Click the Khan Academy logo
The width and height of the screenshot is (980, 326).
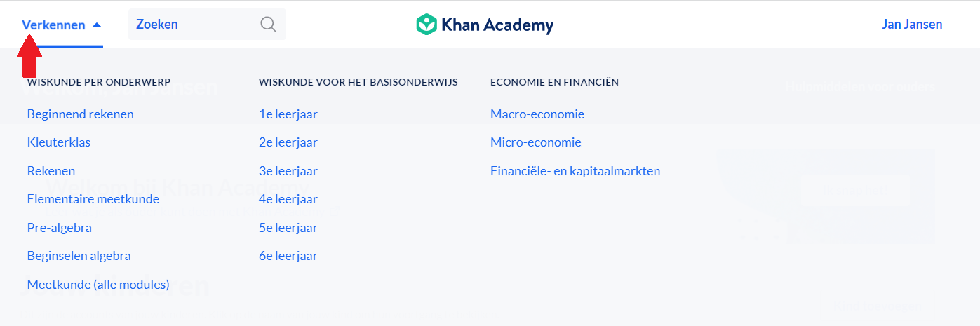point(484,25)
